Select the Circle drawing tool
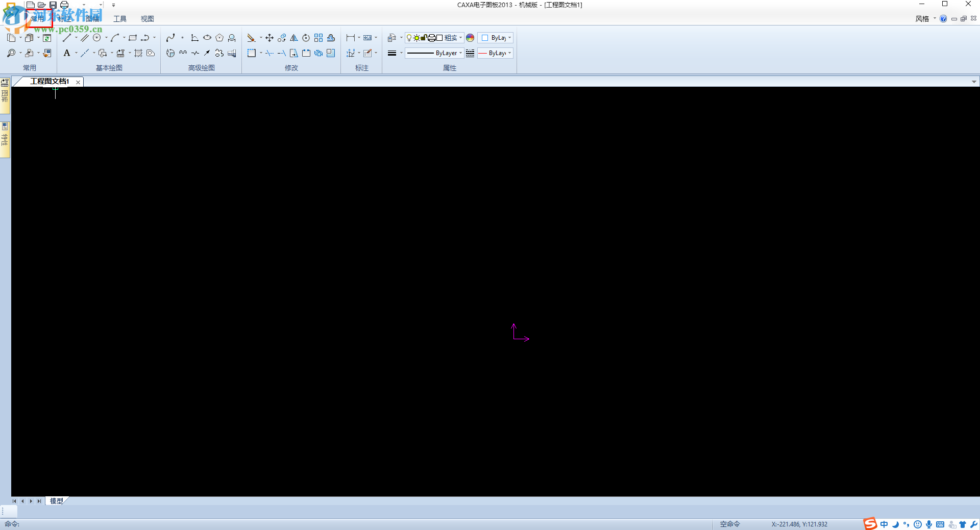The width and height of the screenshot is (980, 530). pyautogui.click(x=96, y=38)
